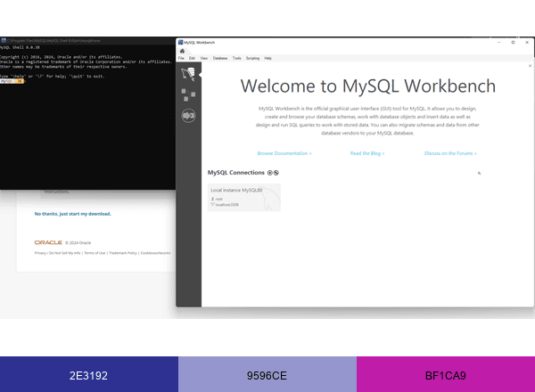
Task: Open the Cookievoorkeuren footer link
Action: click(x=155, y=253)
